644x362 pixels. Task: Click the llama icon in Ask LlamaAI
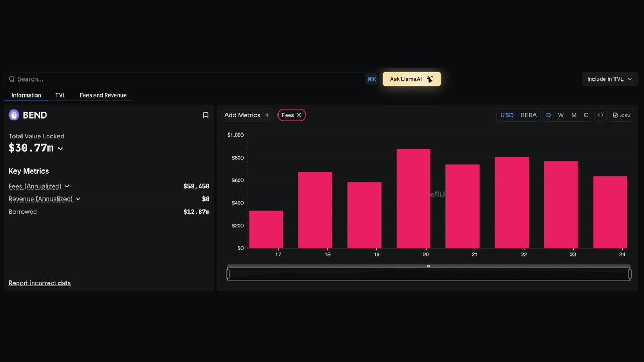point(429,79)
